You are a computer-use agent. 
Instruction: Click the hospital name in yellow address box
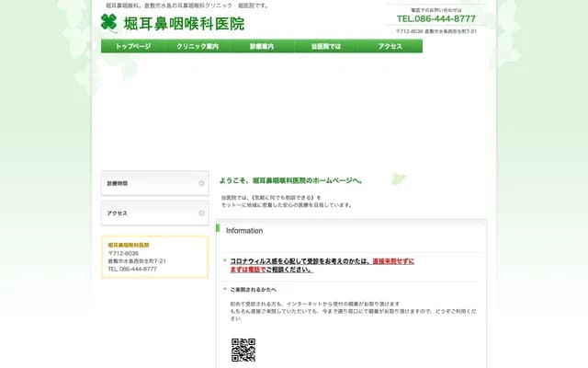pos(129,245)
